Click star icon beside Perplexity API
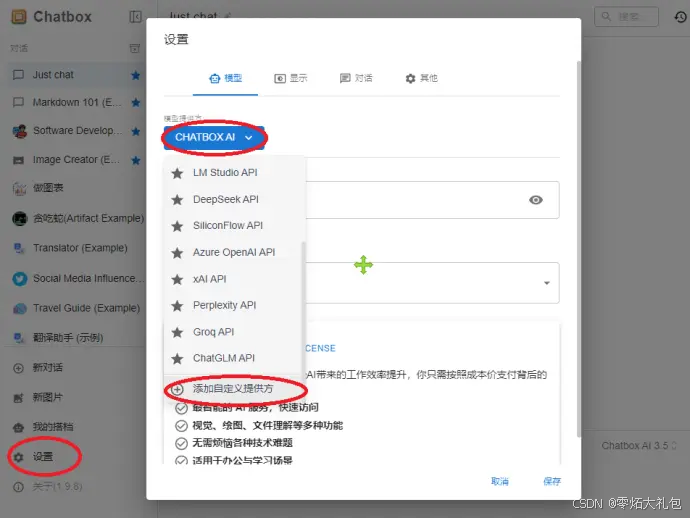This screenshot has width=690, height=518. coord(177,305)
